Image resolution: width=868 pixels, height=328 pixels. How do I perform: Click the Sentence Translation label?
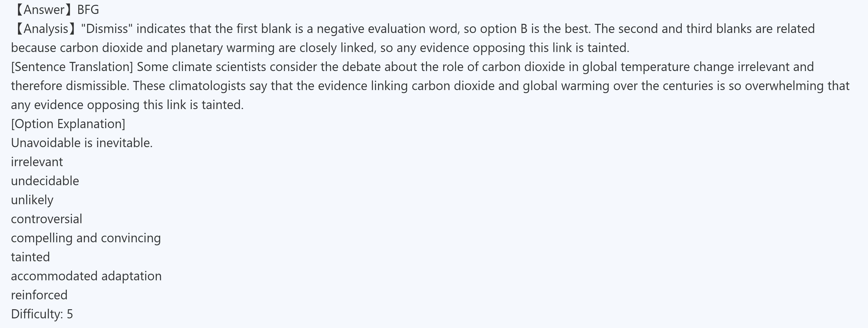pyautogui.click(x=72, y=67)
